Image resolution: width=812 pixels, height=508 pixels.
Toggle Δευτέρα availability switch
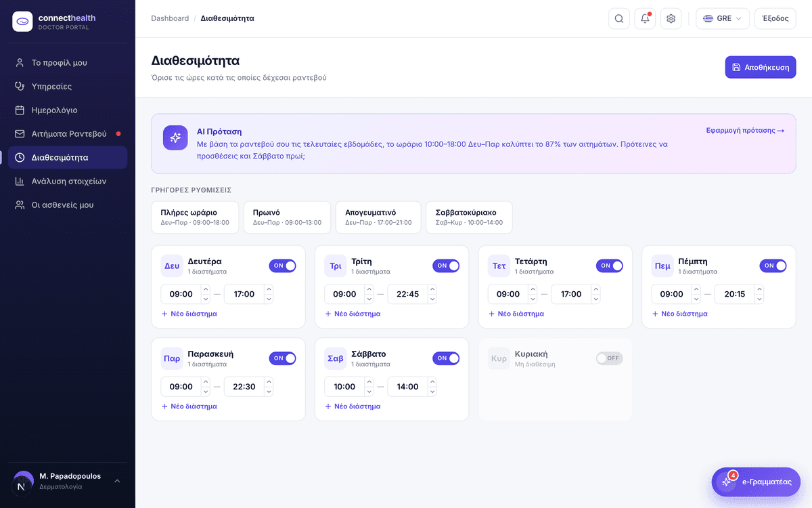click(283, 266)
